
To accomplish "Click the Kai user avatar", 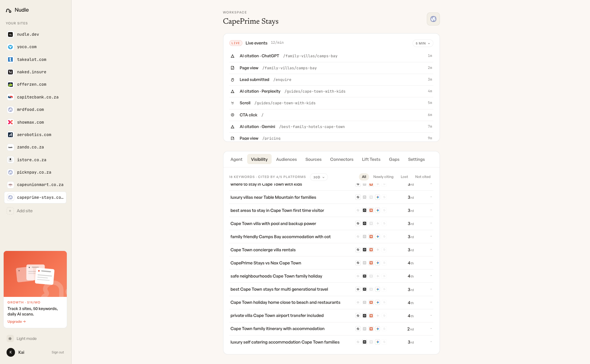I will tap(11, 352).
